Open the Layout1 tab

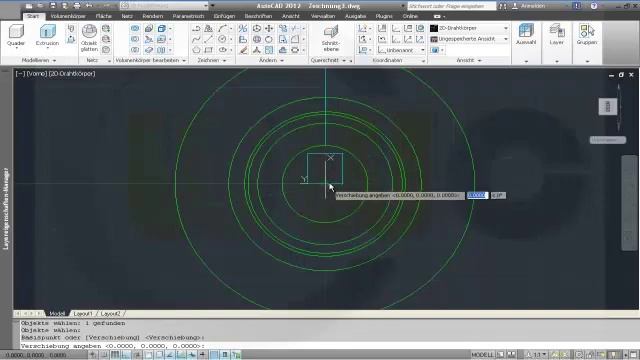[x=83, y=314]
